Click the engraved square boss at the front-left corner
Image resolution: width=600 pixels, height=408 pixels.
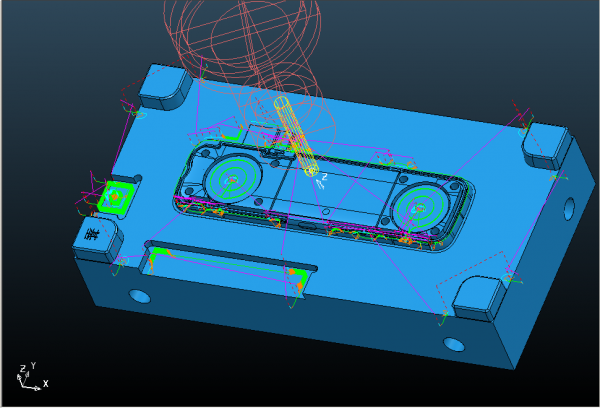[x=95, y=237]
